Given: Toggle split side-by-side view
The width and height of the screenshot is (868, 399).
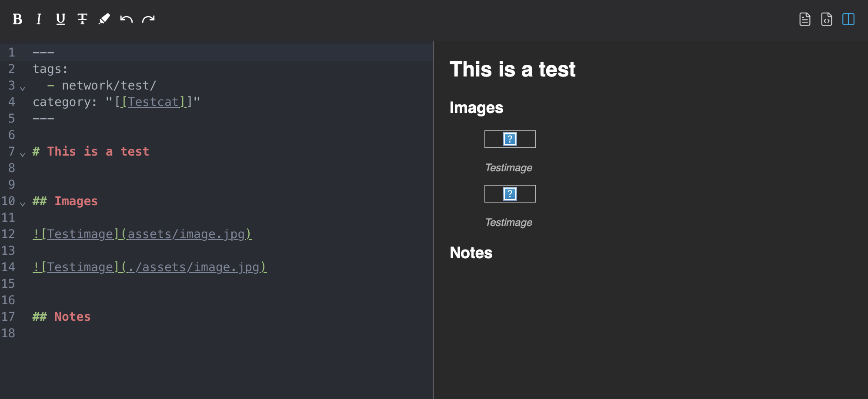Looking at the screenshot, I should pyautogui.click(x=848, y=19).
